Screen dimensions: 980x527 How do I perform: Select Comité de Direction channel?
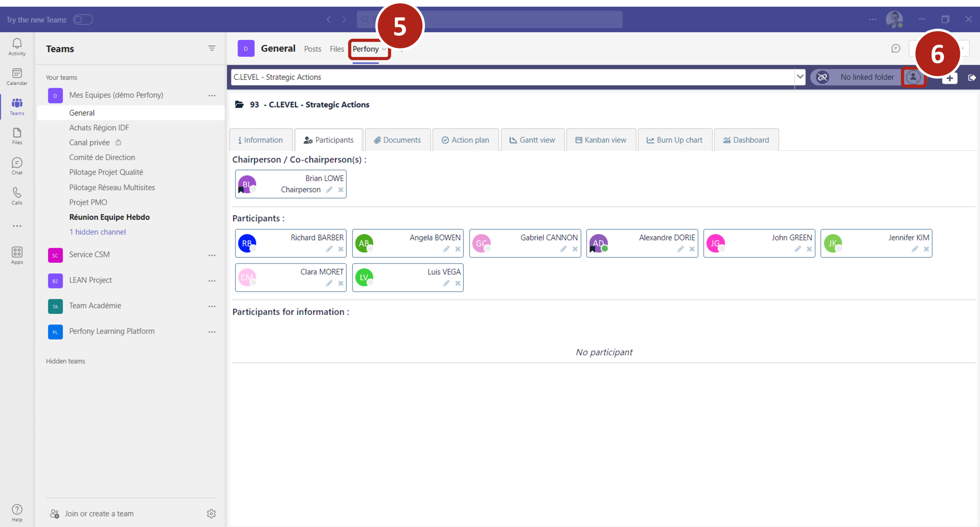point(102,157)
